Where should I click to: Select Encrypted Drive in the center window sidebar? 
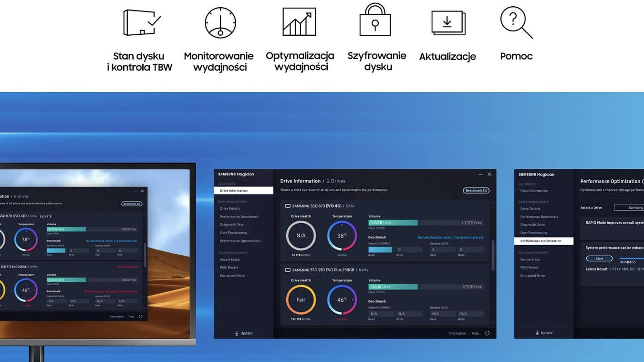(232, 276)
